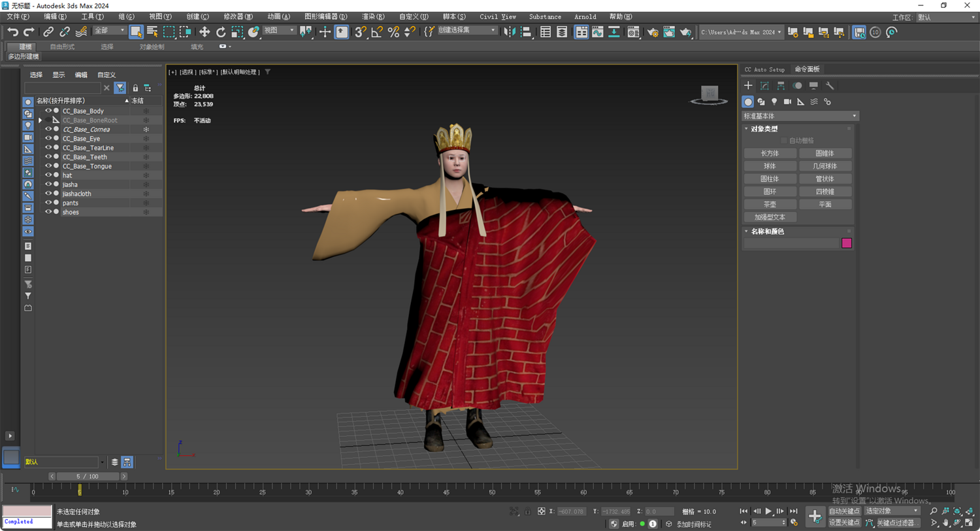Hide the jiasha object via eye icon
Screen dimensions: 980x531
[48, 184]
